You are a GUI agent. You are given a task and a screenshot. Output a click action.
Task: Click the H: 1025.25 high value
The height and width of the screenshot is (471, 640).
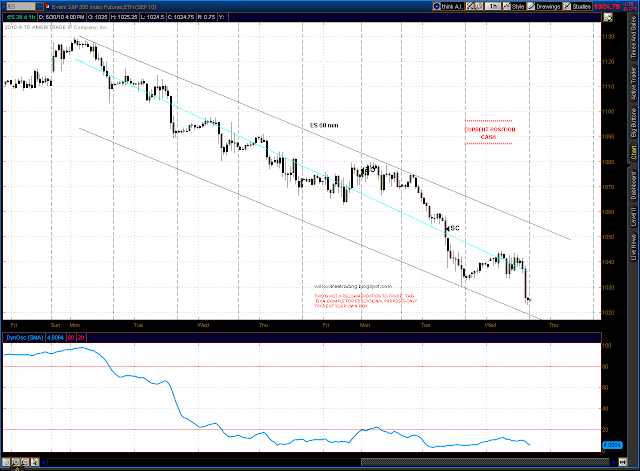(124, 17)
